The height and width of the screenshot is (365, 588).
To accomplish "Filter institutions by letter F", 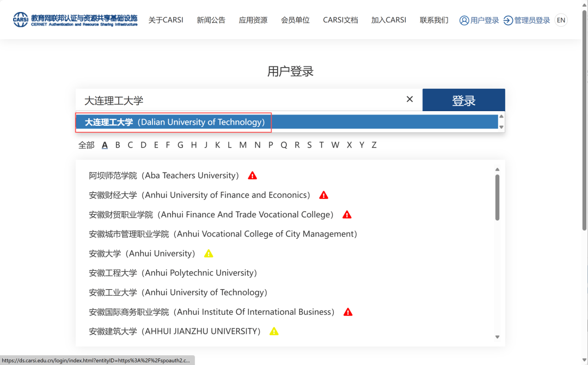I will click(x=168, y=145).
